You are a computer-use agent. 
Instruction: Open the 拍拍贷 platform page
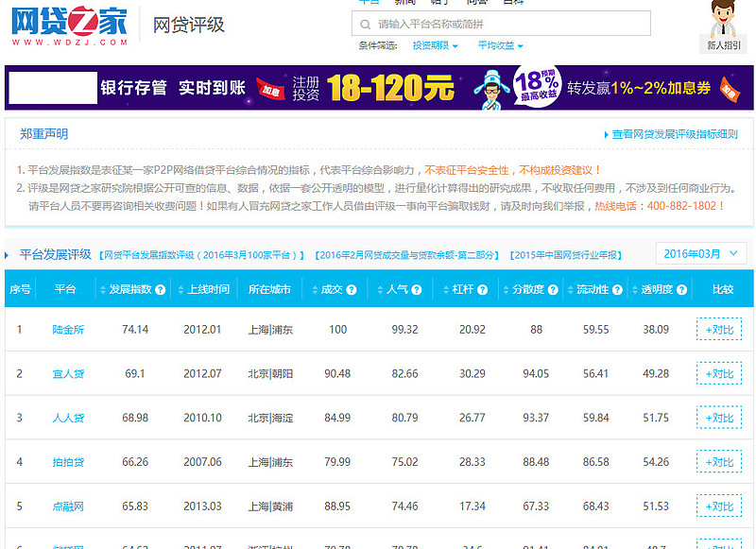68,462
